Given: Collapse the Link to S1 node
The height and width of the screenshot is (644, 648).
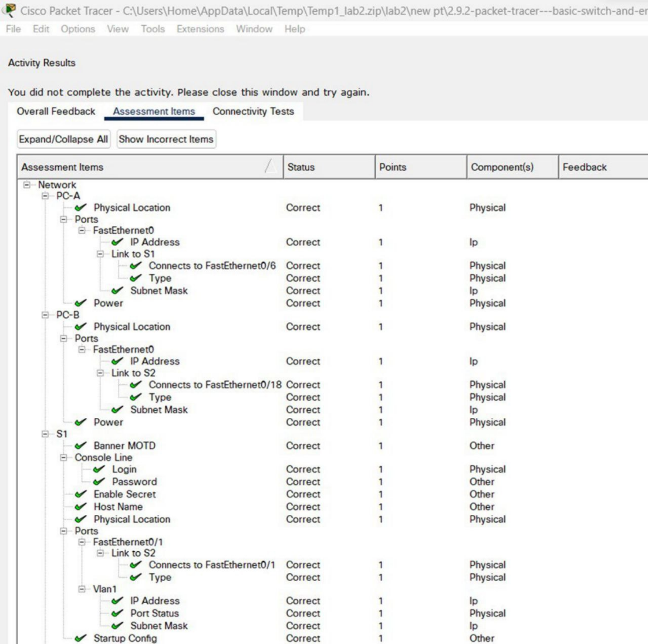Looking at the screenshot, I should click(100, 254).
